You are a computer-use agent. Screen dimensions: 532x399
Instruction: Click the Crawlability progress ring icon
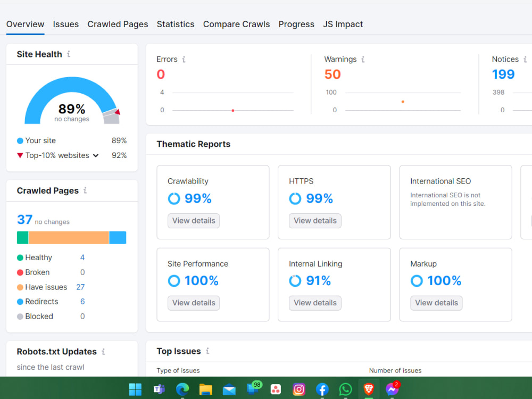(174, 198)
